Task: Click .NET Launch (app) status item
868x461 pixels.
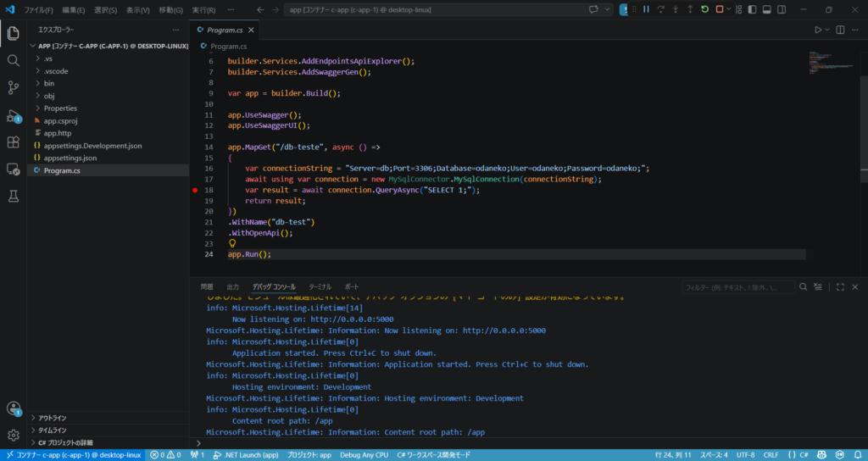Action: tap(247, 455)
